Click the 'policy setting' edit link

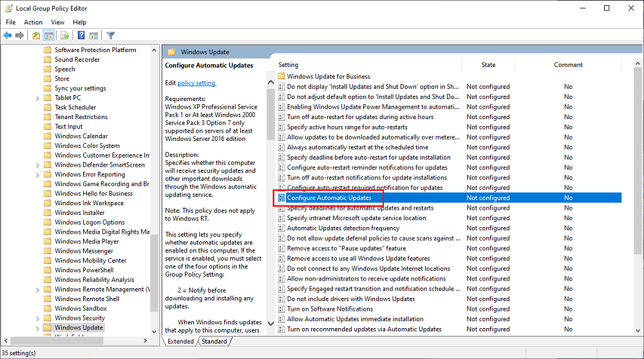196,83
